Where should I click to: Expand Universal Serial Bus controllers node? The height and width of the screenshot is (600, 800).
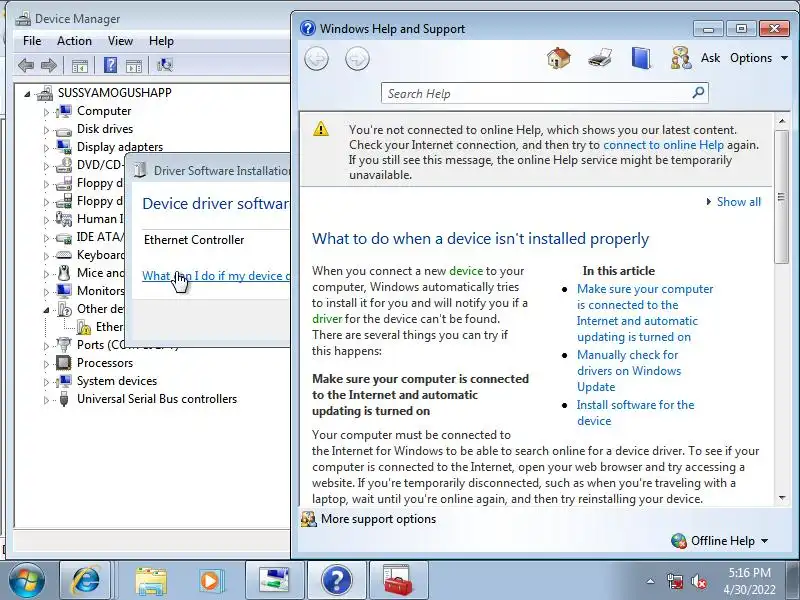[46, 400]
